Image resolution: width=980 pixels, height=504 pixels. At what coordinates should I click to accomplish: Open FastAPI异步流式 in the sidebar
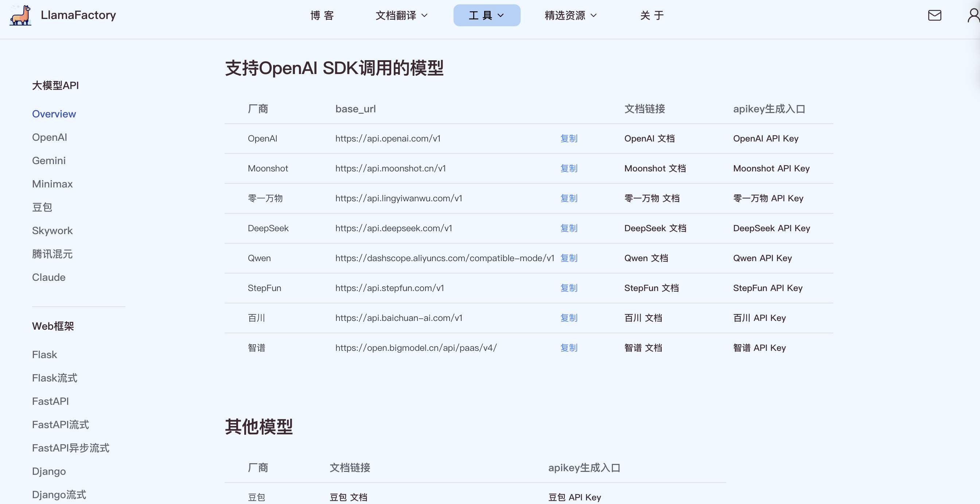[71, 448]
